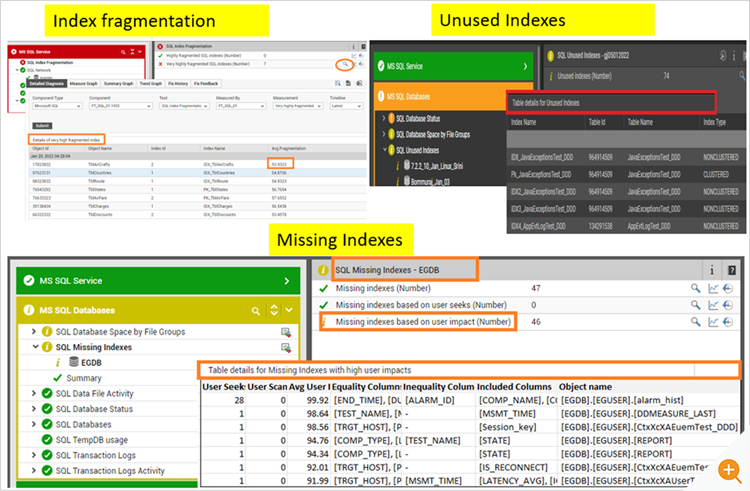This screenshot has width=750, height=491.
Task: Open Component dropdown in Index fragmentation panel
Action: coord(121,106)
